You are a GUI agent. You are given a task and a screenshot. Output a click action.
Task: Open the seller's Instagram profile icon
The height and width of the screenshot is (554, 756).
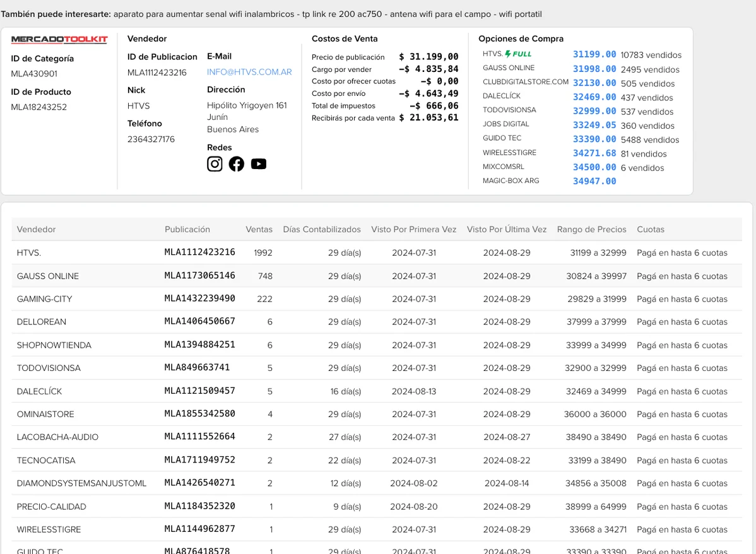coord(215,164)
